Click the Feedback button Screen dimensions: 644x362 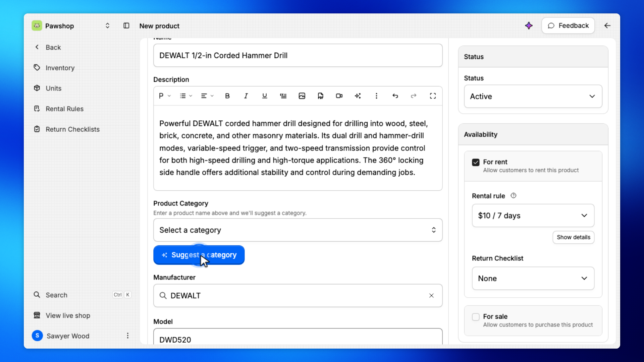(568, 25)
